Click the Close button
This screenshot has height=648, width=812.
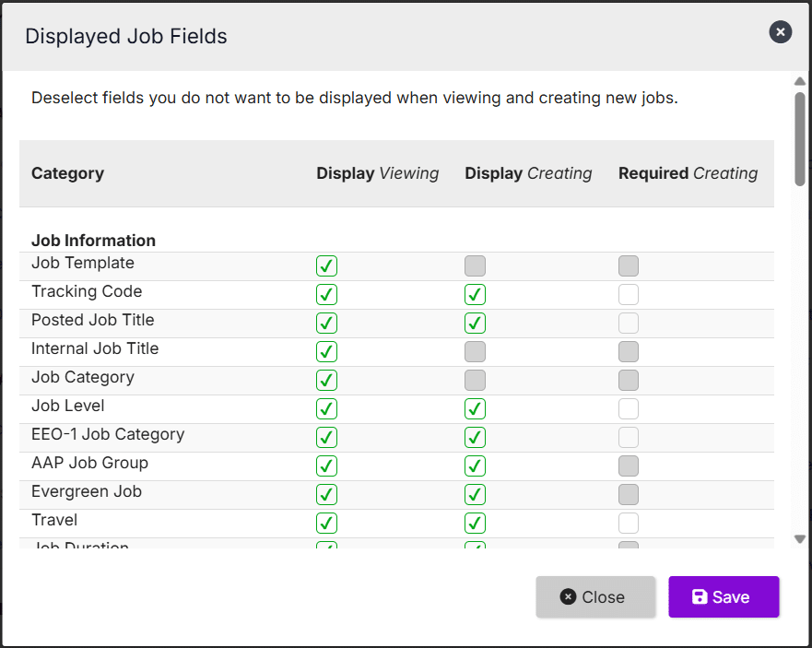coord(595,597)
